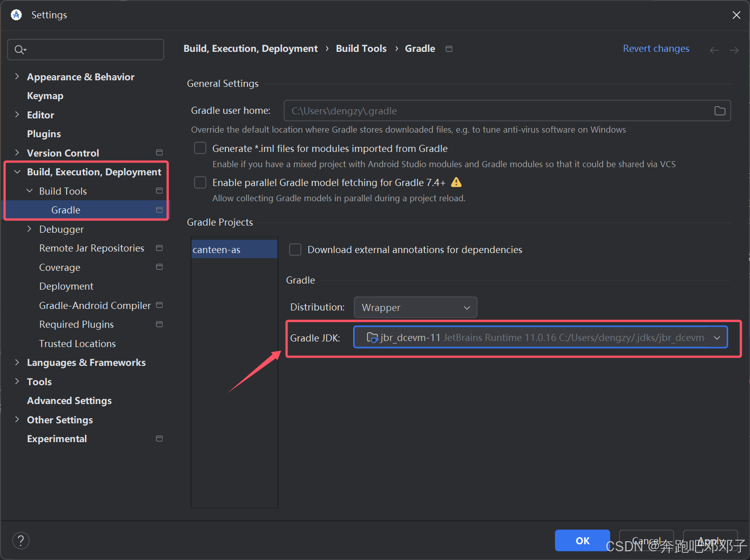Open the Distribution Wrapper dropdown
Viewport: 750px width, 560px height.
coord(416,307)
